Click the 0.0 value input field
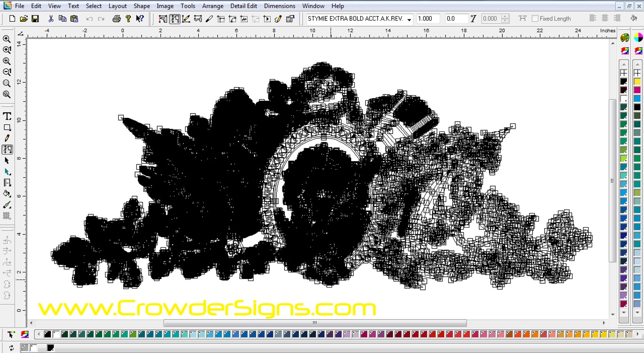Viewport: 644px width, 353px height. (x=456, y=19)
